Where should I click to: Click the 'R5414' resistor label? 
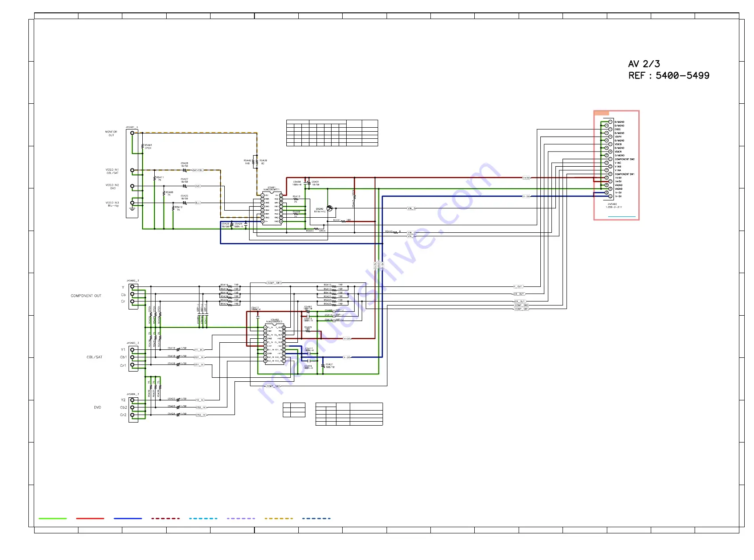tap(224, 285)
